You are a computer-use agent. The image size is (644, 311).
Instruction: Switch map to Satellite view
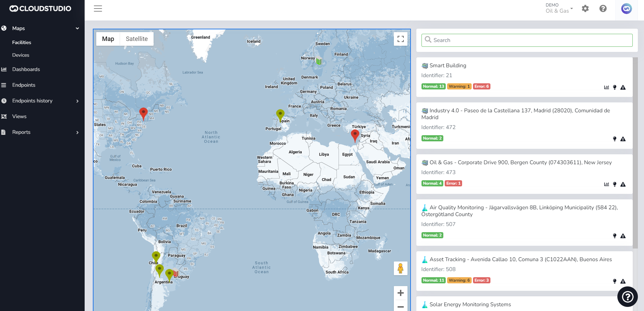point(137,39)
